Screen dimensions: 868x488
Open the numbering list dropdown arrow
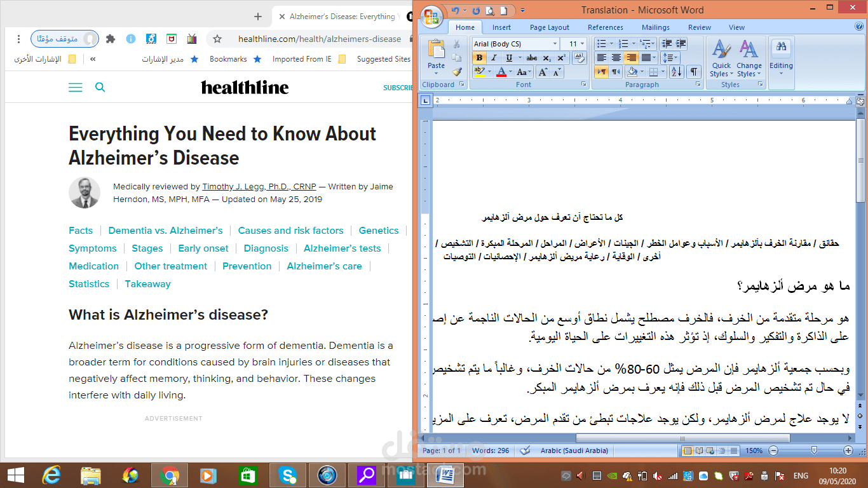point(634,44)
